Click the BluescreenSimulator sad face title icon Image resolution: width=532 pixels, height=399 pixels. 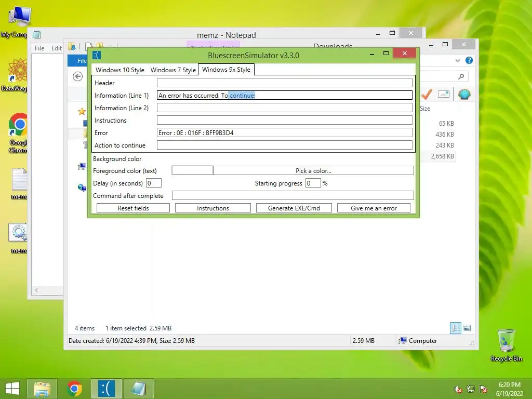(97, 55)
